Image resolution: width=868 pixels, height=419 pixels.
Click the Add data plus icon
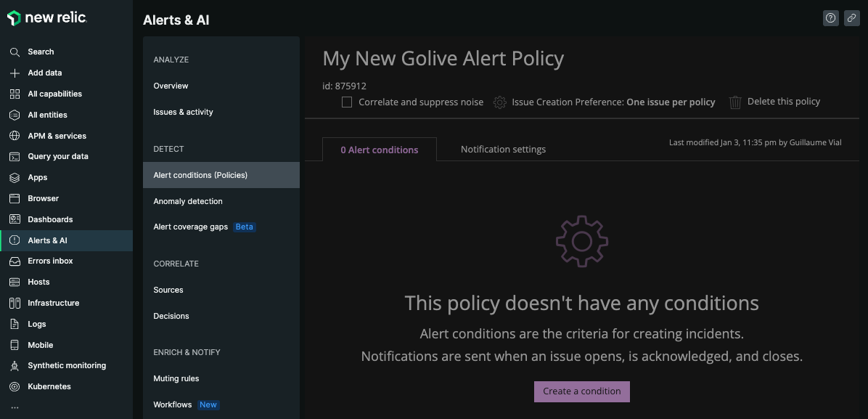(15, 73)
